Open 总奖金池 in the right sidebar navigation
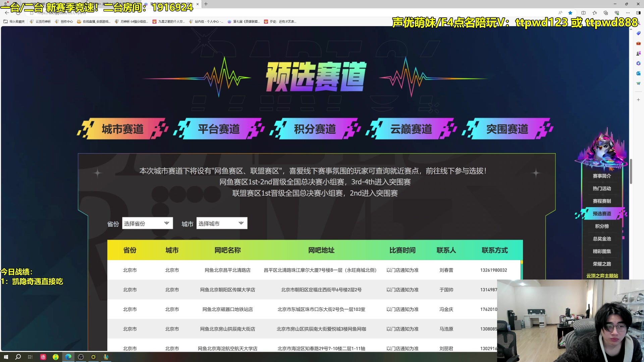 pyautogui.click(x=602, y=239)
